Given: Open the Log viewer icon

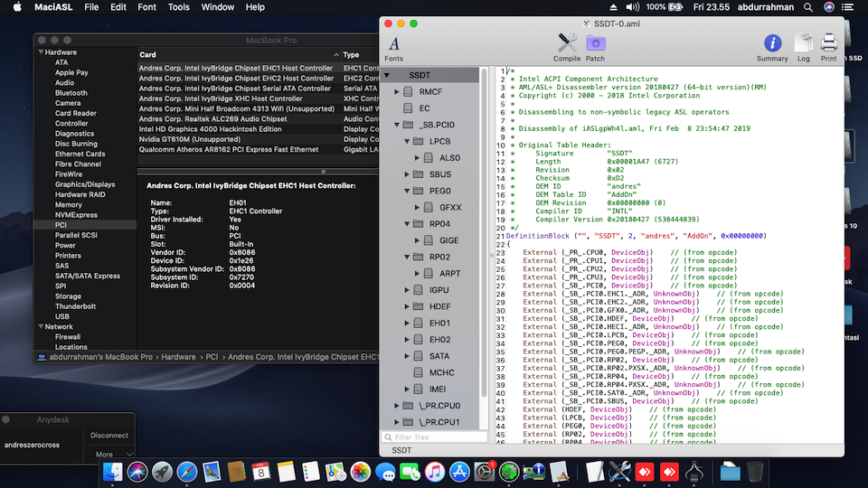Looking at the screenshot, I should [803, 46].
